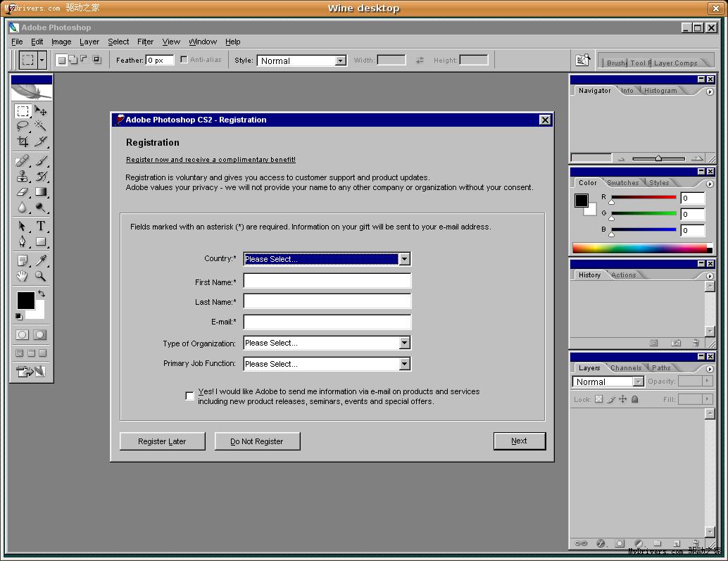Select the Clone Stamp tool
This screenshot has width=728, height=561.
click(x=23, y=177)
